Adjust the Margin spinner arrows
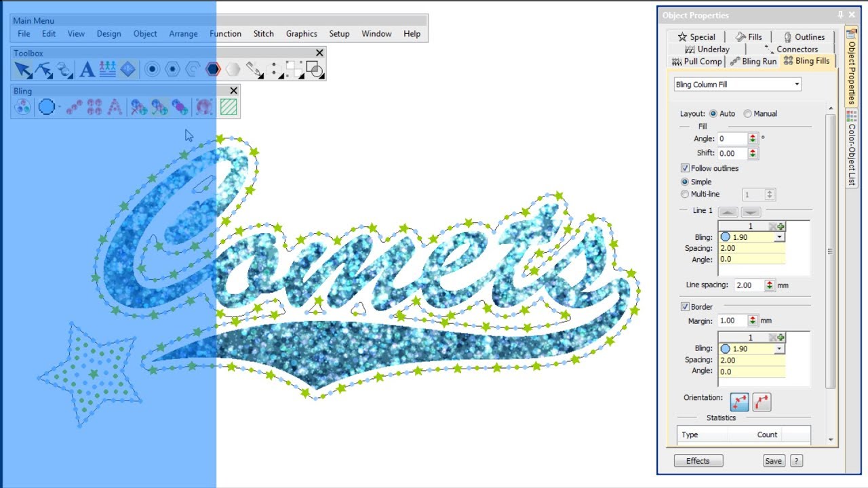Viewport: 868px width, 488px height. pyautogui.click(x=753, y=321)
